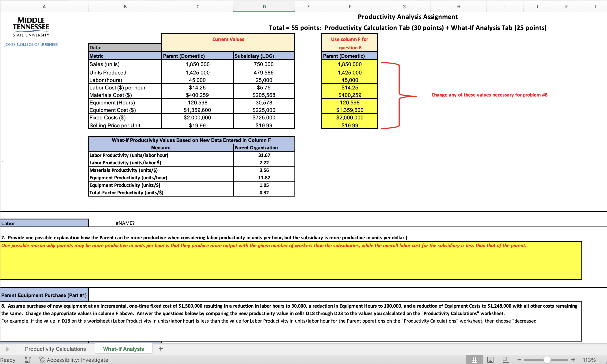Open Accessibility: Investigate checker
The image size is (607, 364).
click(74, 360)
